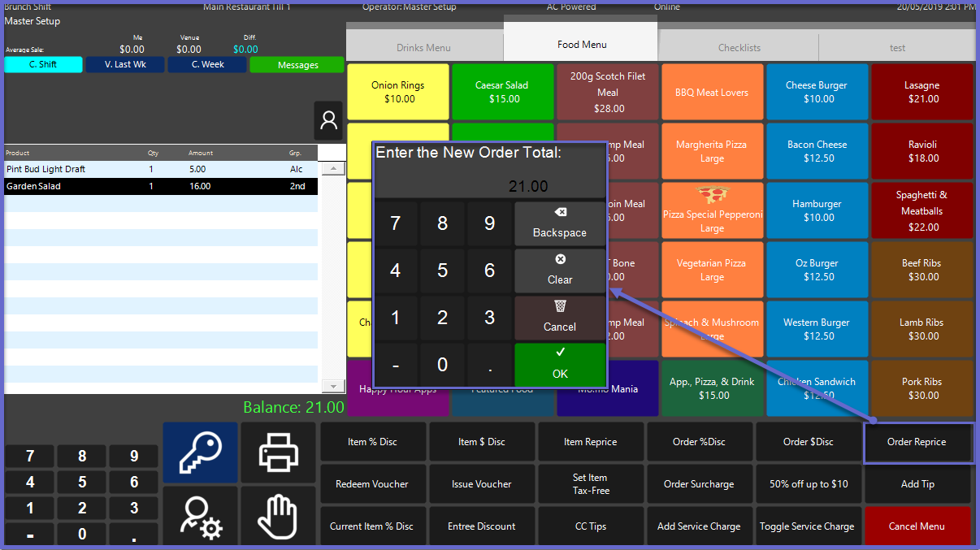Set Item Tax-Free for the selected item

(590, 484)
